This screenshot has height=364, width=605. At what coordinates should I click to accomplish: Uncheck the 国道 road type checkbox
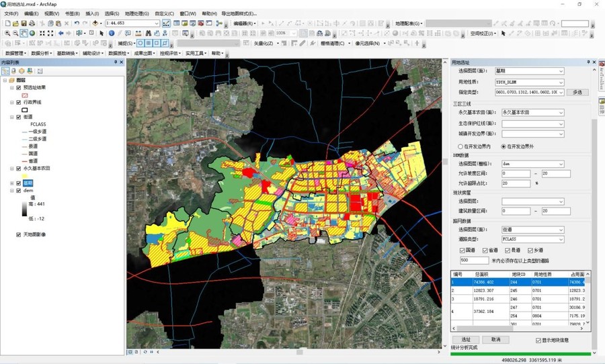pyautogui.click(x=462, y=251)
